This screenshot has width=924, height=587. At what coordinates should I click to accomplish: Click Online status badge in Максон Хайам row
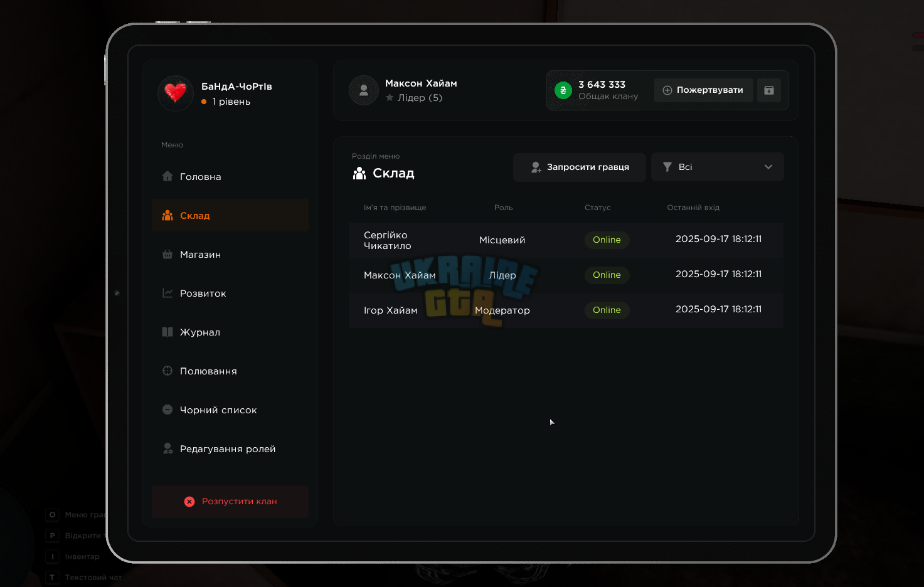(x=607, y=275)
